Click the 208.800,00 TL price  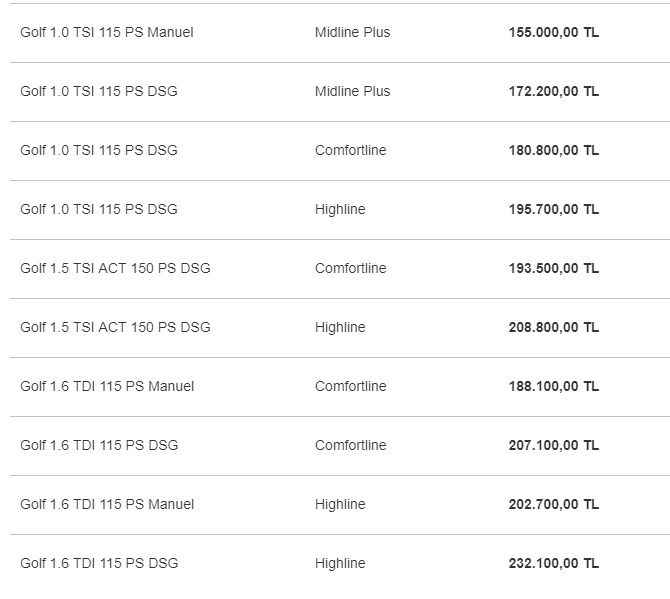coord(553,327)
